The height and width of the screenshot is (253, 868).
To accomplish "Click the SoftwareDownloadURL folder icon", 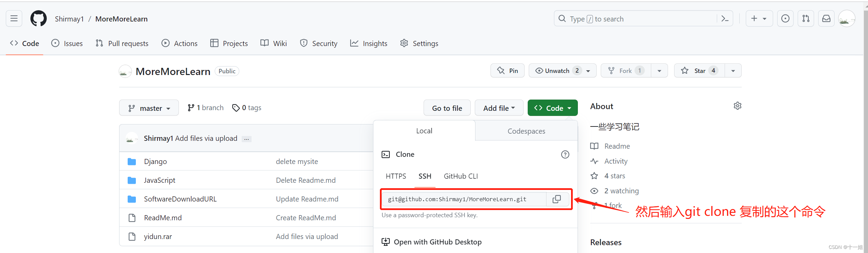I will point(132,199).
